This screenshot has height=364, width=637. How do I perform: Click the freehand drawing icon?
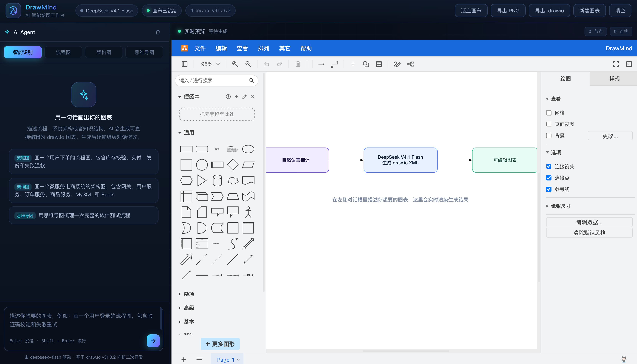point(397,64)
